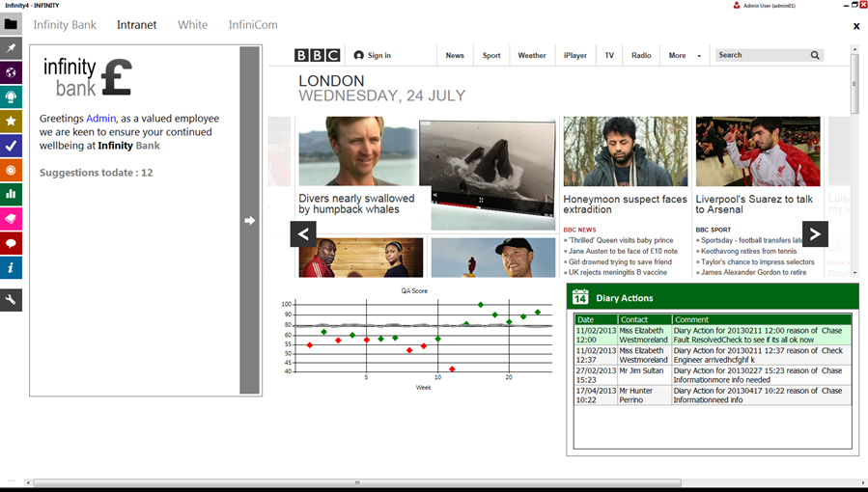The width and height of the screenshot is (868, 492).
Task: Click BBC Sign in link
Action: tap(373, 55)
